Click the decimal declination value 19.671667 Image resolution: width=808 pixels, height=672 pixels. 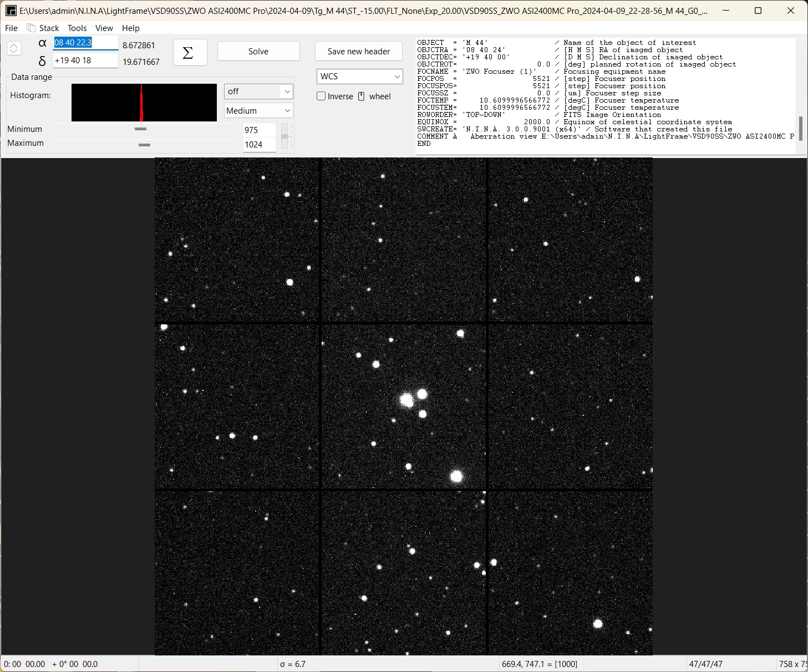click(141, 62)
